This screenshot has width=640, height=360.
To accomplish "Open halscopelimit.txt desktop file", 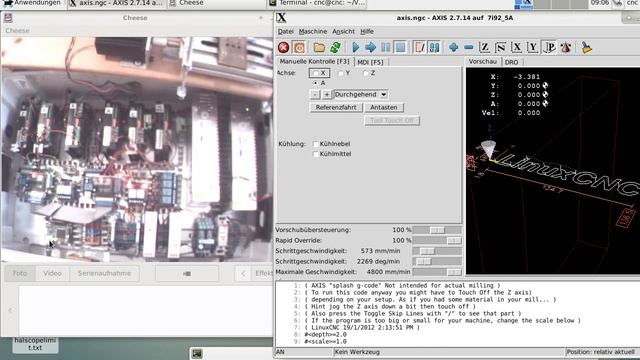I will coord(35,344).
